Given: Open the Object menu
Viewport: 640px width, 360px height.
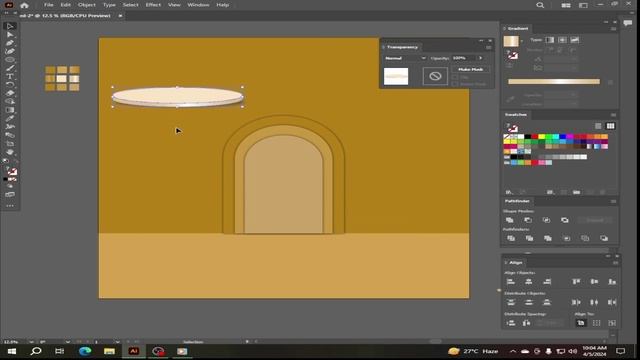Looking at the screenshot, I should [87, 5].
